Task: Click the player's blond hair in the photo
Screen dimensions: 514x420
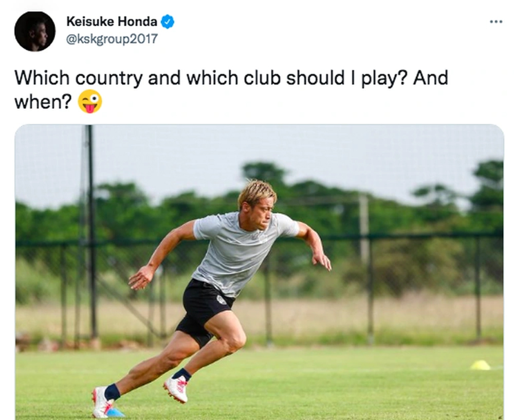Action: (x=257, y=192)
